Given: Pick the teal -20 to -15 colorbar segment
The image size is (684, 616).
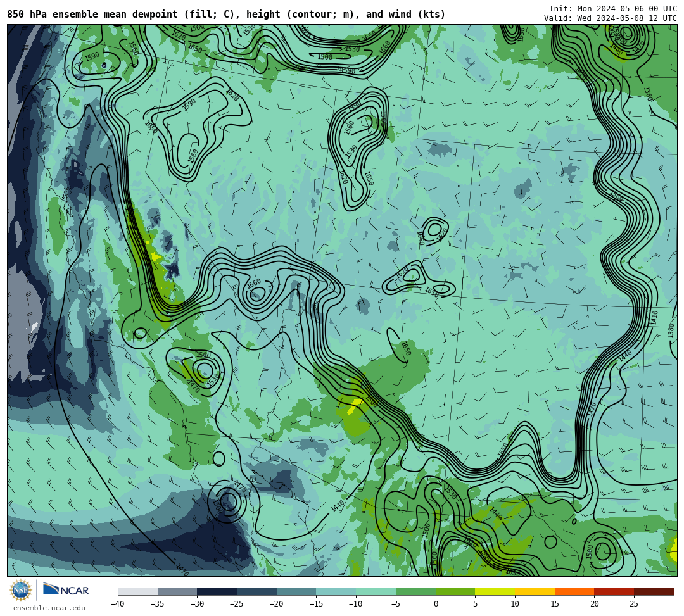Looking at the screenshot, I should pos(296,591).
